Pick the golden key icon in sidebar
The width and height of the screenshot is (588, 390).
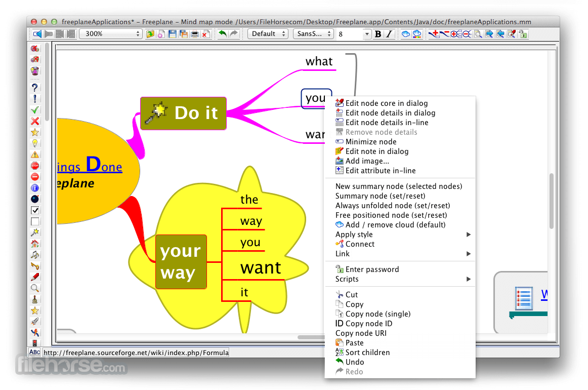[x=35, y=265]
